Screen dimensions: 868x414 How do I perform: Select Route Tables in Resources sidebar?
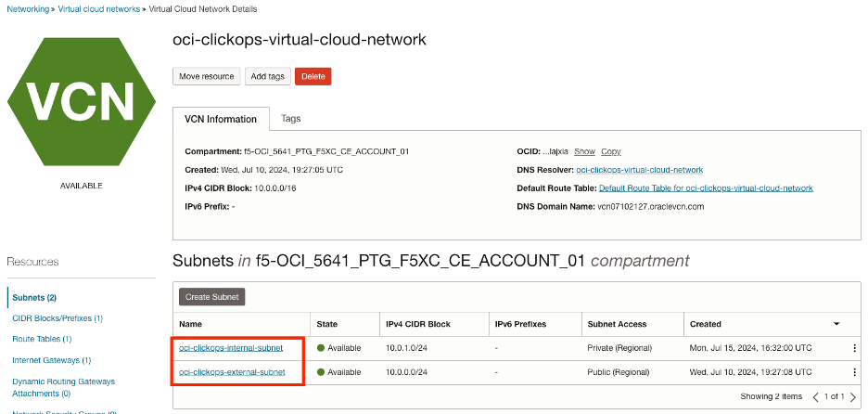click(42, 339)
